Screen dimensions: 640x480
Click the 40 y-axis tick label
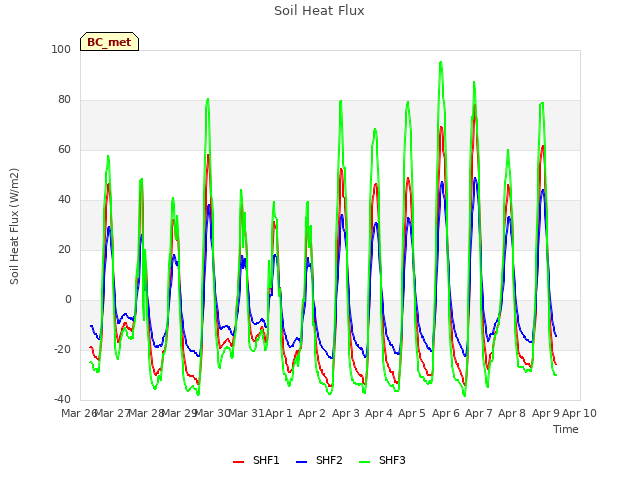coord(64,200)
